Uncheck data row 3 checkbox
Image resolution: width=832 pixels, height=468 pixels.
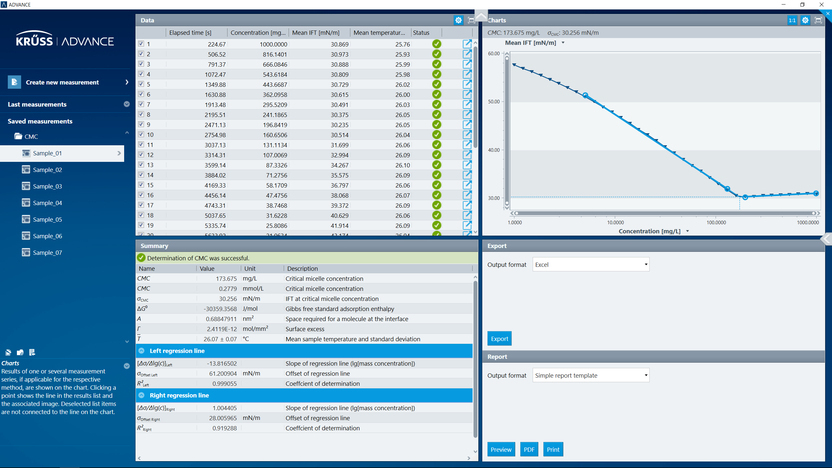[141, 64]
